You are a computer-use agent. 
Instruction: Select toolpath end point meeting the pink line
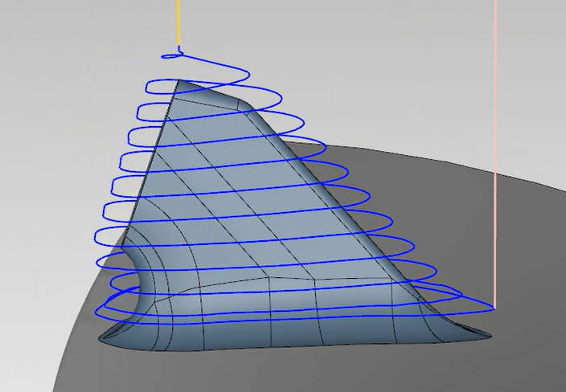(x=494, y=308)
